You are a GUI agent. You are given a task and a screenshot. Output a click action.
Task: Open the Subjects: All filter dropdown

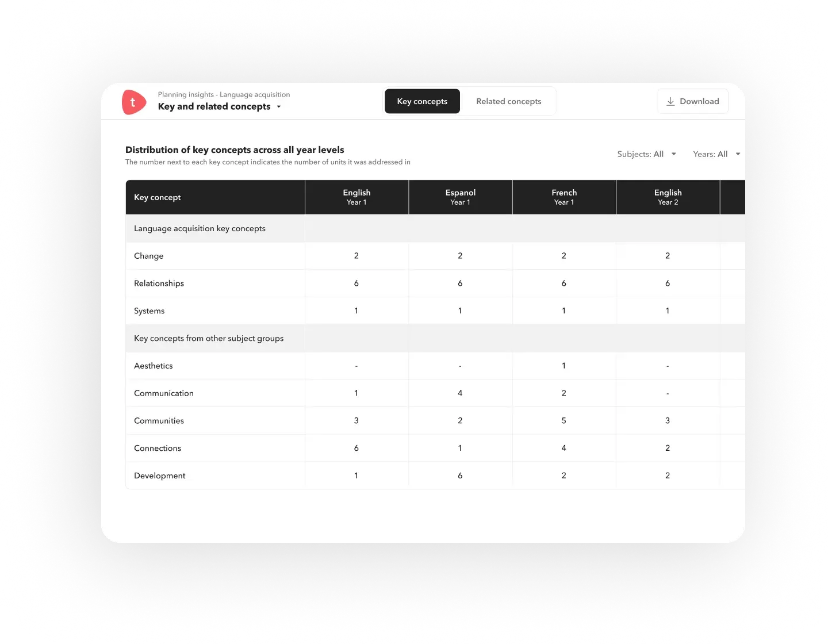point(646,154)
